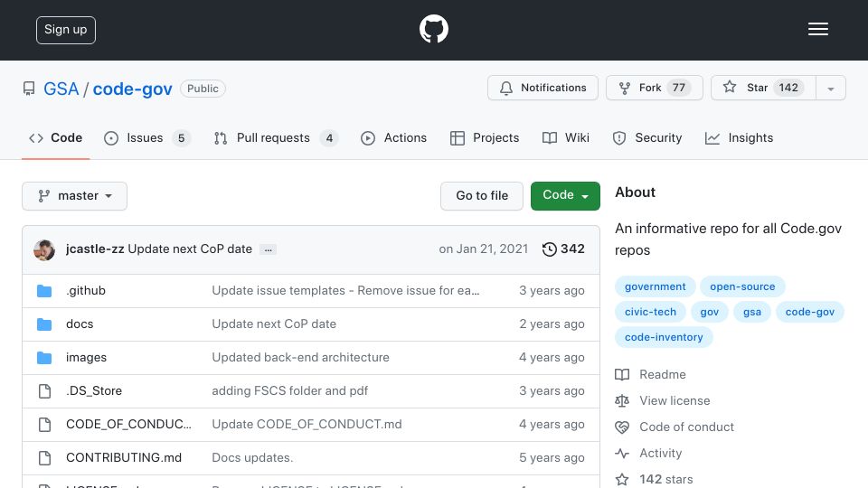The width and height of the screenshot is (868, 488).
Task: Open the .github folder
Action: 86,290
